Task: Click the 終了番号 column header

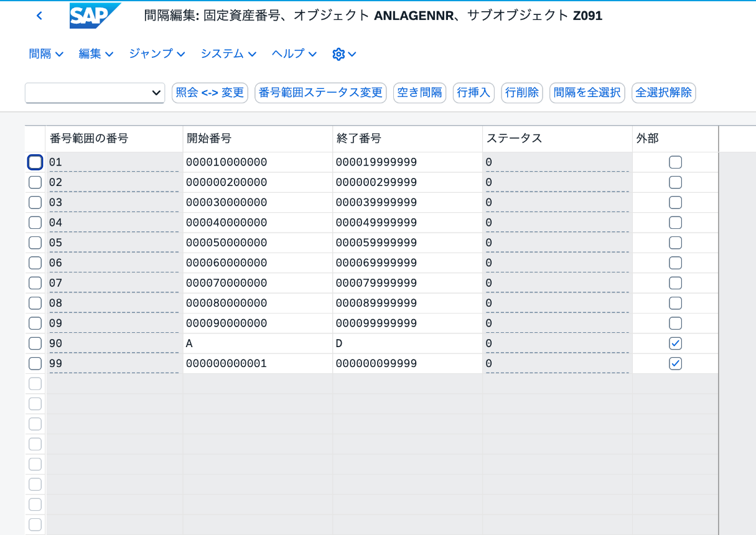Action: (x=408, y=139)
